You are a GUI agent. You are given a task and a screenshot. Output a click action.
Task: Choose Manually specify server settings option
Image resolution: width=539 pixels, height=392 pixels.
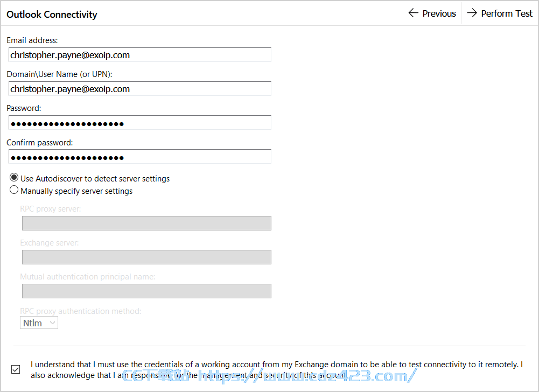point(14,190)
